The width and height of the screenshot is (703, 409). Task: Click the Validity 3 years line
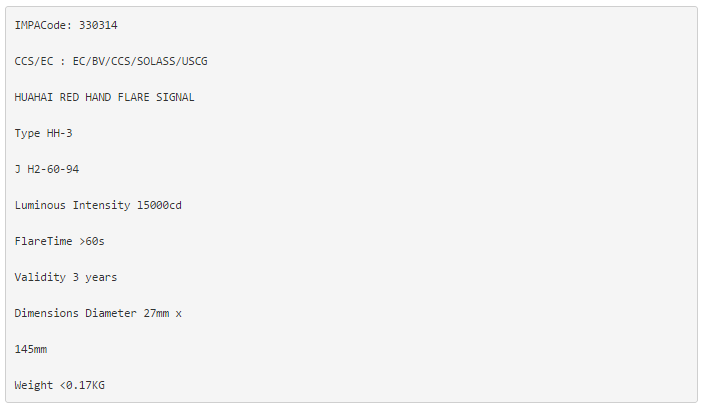point(66,277)
